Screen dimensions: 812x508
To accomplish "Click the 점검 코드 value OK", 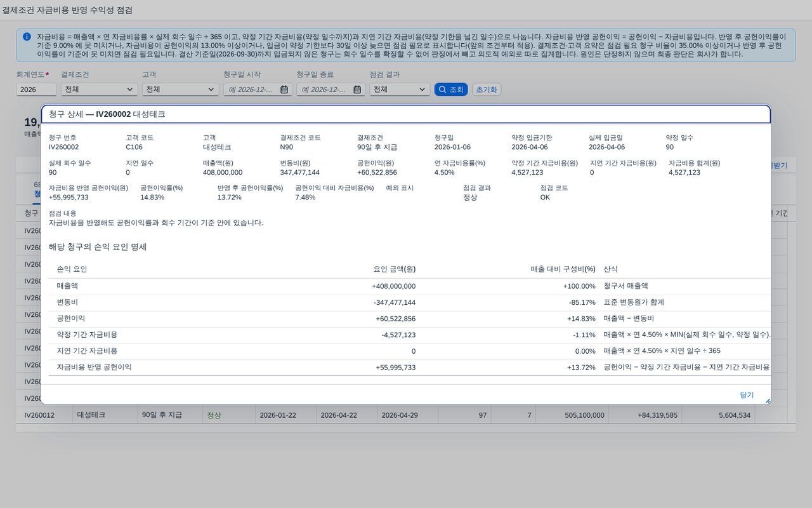I will 545,197.
